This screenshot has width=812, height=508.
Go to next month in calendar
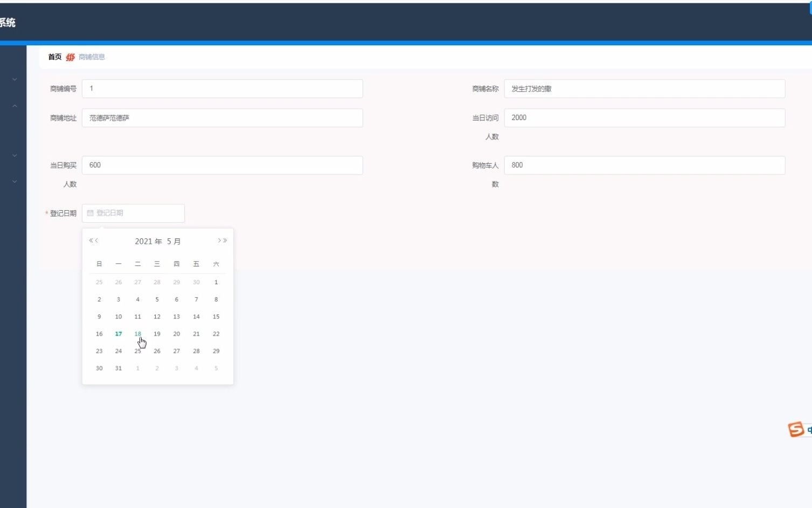click(x=219, y=241)
